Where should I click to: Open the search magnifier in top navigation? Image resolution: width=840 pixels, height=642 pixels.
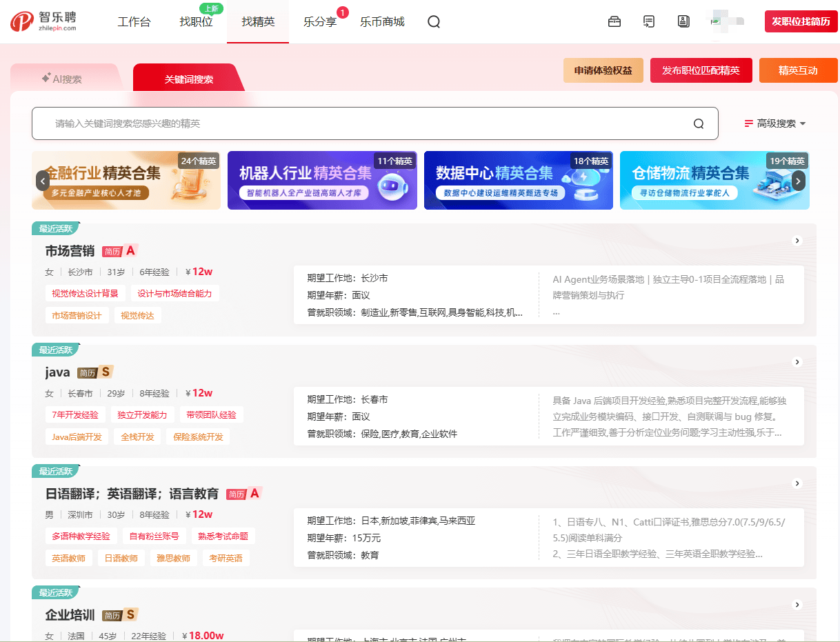click(434, 22)
